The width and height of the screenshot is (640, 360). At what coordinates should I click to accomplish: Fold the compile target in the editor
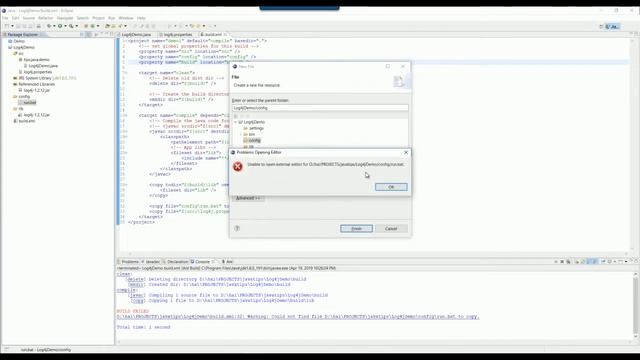pyautogui.click(x=126, y=116)
